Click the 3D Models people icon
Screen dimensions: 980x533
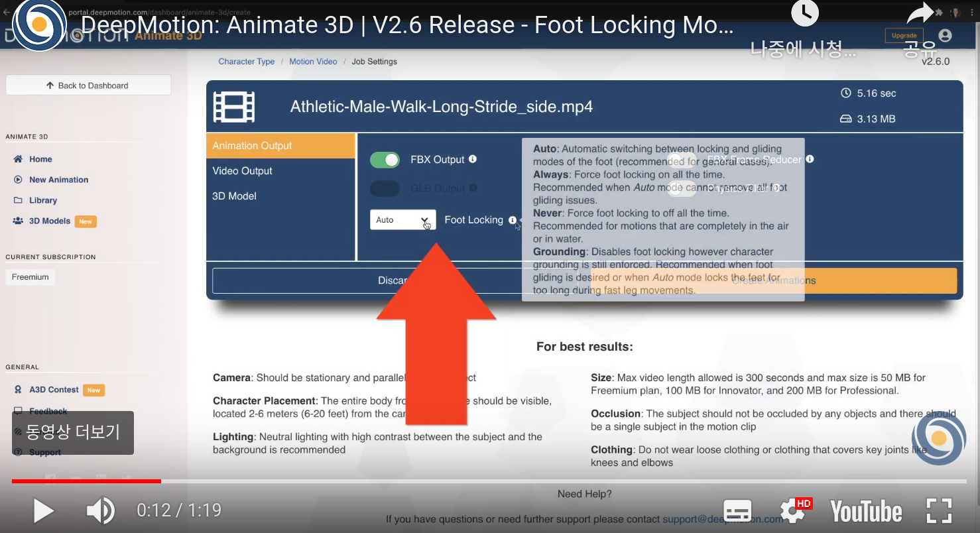(18, 221)
